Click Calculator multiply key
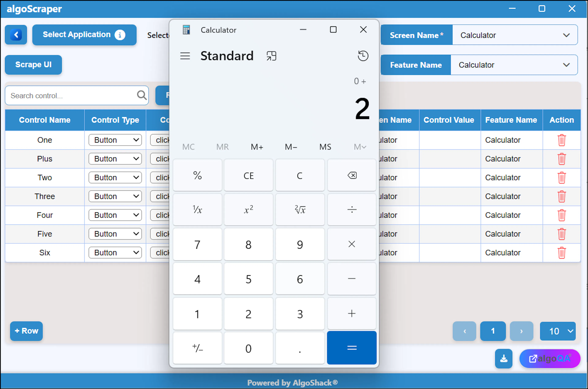Viewport: 588px width, 389px height. click(x=352, y=244)
